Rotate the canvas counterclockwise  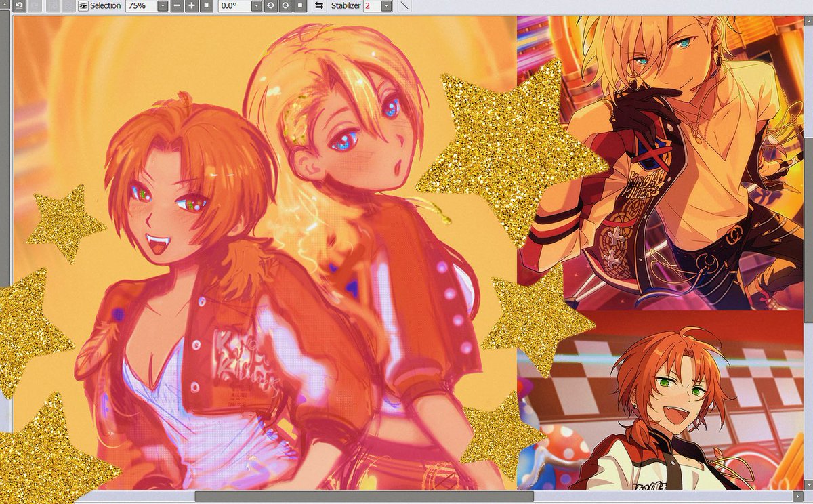tap(270, 5)
